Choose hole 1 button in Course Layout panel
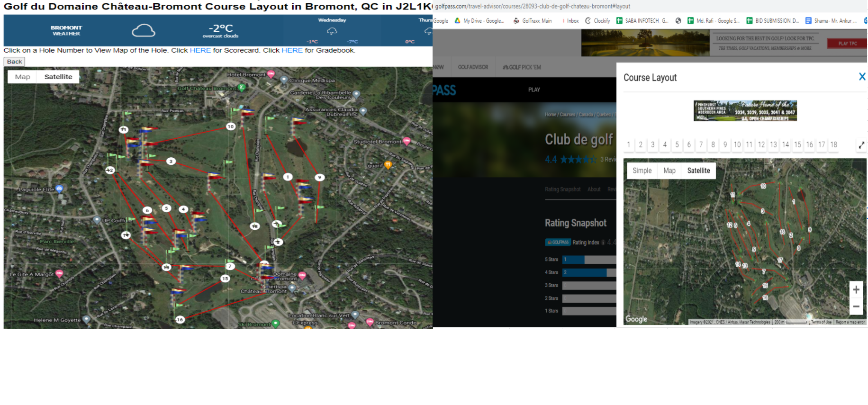The image size is (868, 405). 628,145
